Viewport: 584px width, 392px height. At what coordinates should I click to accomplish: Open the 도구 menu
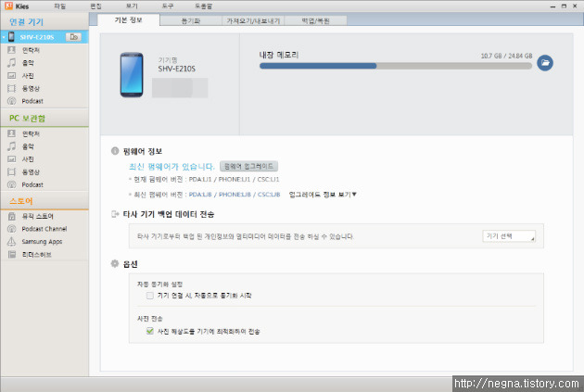click(x=168, y=6)
